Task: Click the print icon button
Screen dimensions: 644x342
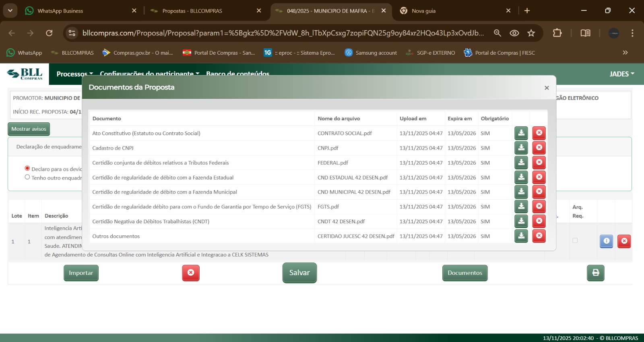Action: click(595, 273)
